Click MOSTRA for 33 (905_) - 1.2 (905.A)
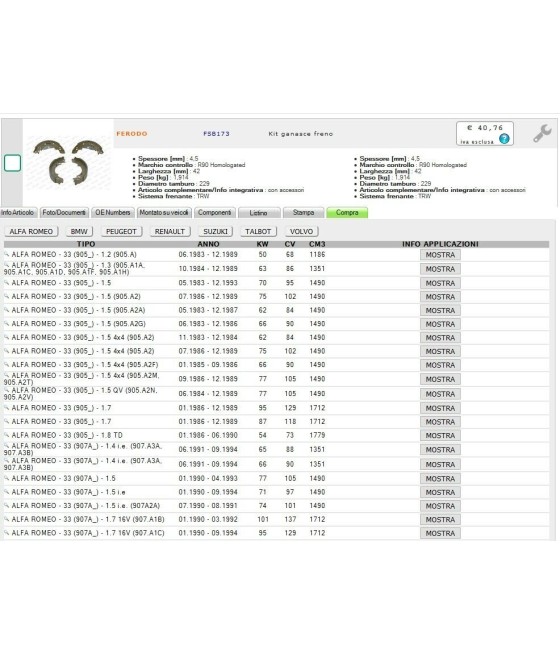This screenshot has height=655, width=560. pos(440,255)
